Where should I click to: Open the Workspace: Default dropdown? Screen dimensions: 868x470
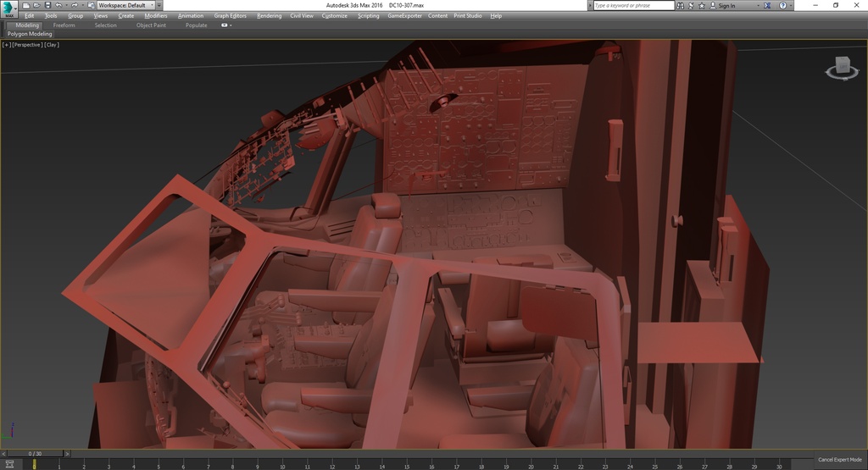125,5
